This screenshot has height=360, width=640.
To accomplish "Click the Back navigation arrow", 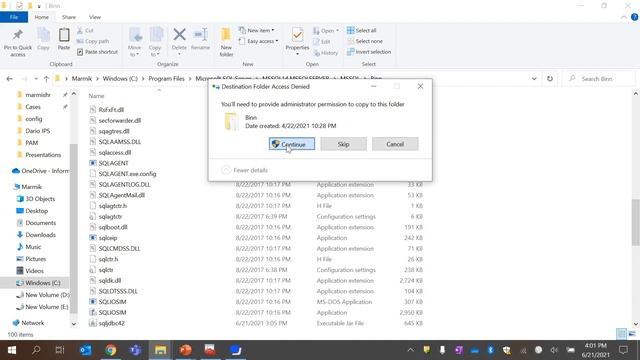I will pyautogui.click(x=9, y=79).
